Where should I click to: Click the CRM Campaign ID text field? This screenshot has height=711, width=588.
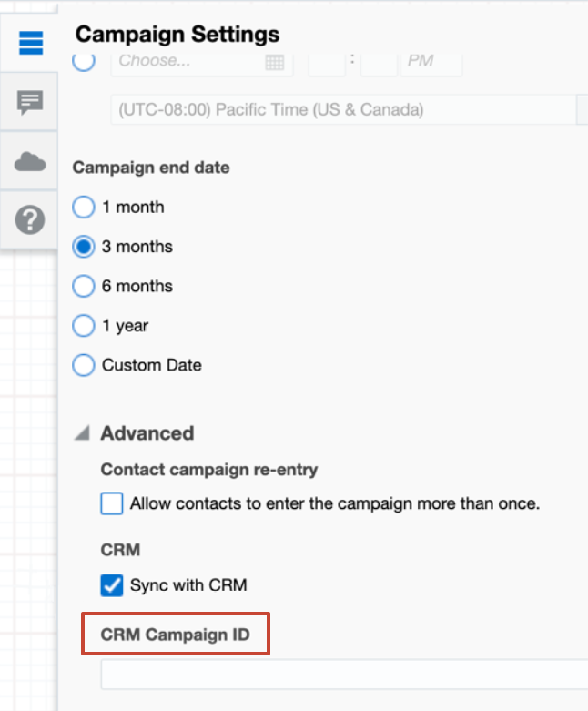click(x=344, y=675)
